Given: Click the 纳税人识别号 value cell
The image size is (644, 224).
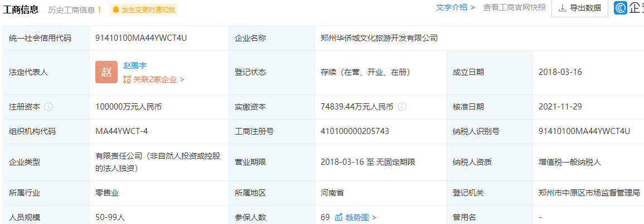Looking at the screenshot, I should point(584,131).
